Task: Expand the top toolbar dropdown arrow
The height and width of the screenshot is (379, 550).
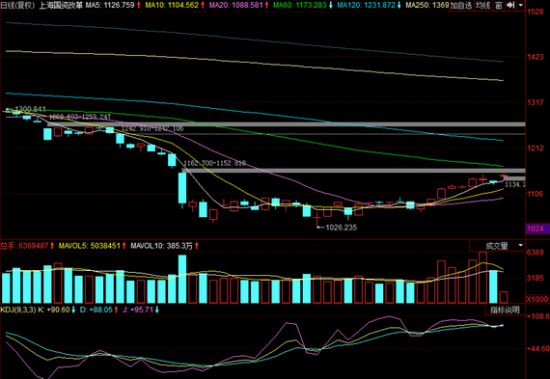Action: [521, 5]
